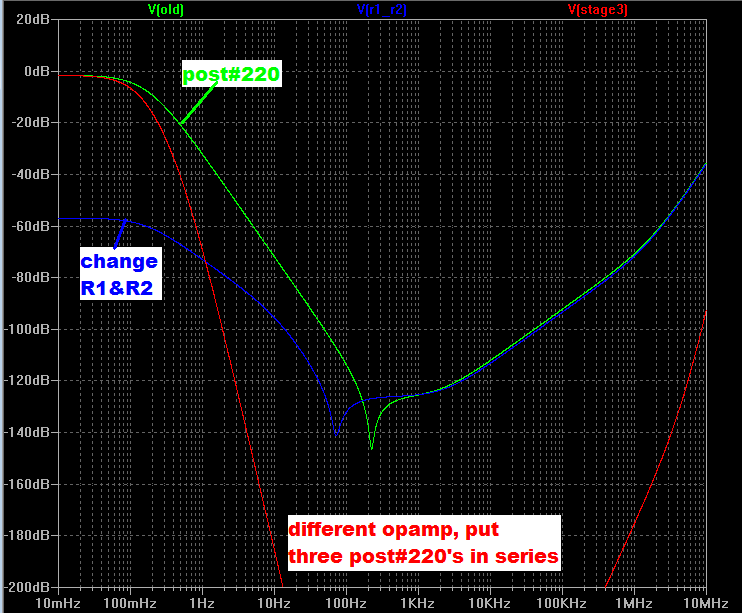Image resolution: width=742 pixels, height=613 pixels.
Task: Click the -40dB axis label
Action: click(x=30, y=174)
